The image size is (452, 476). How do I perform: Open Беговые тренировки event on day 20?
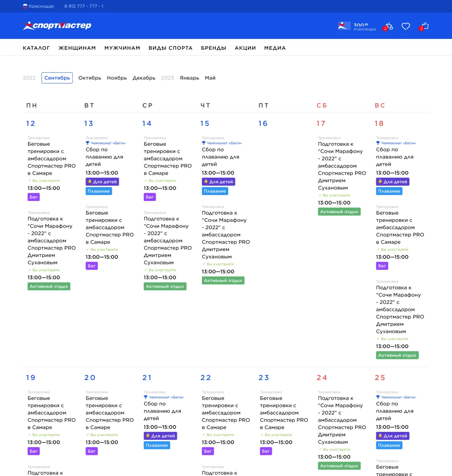(x=110, y=413)
